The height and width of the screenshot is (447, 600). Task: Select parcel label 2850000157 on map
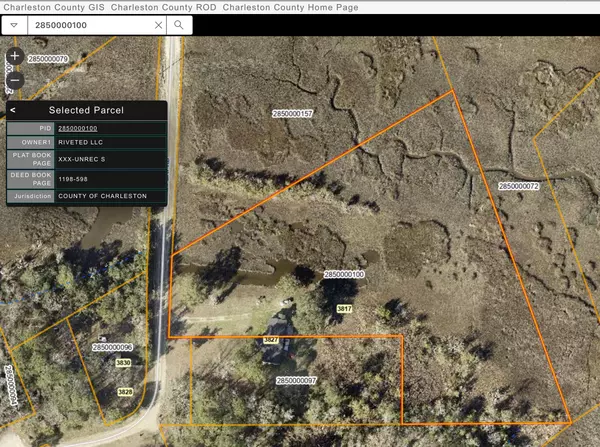[x=293, y=114]
